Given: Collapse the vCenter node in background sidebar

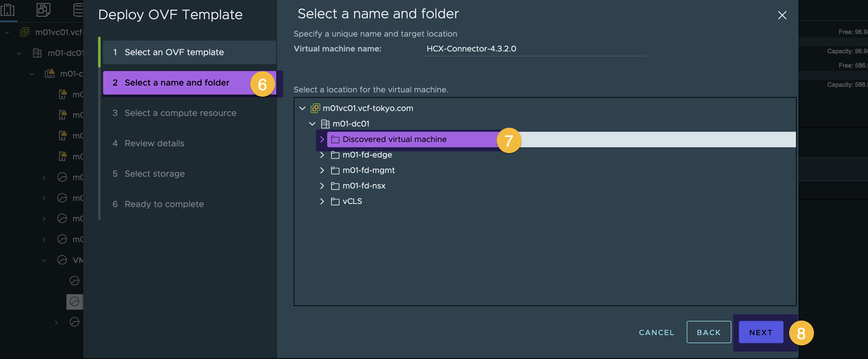Looking at the screenshot, I should pos(7,32).
